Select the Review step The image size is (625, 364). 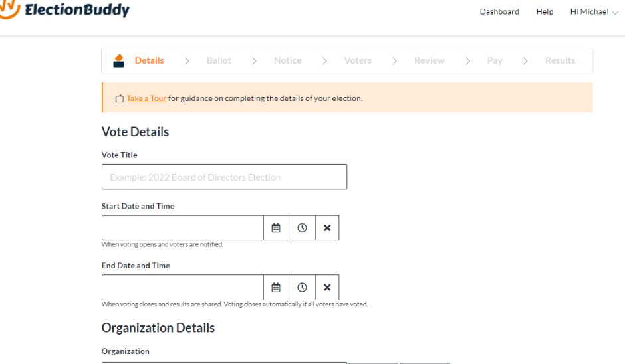(430, 60)
